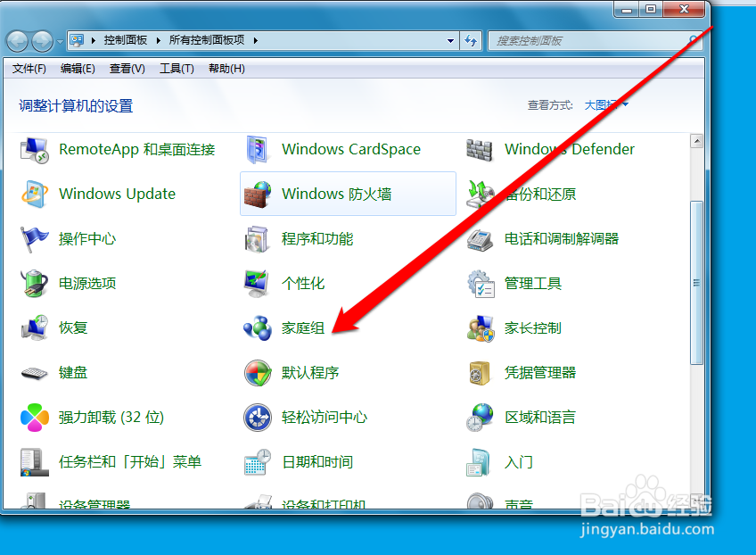The height and width of the screenshot is (555, 756).
Task: Open 备份和还原 icon
Action: [481, 194]
